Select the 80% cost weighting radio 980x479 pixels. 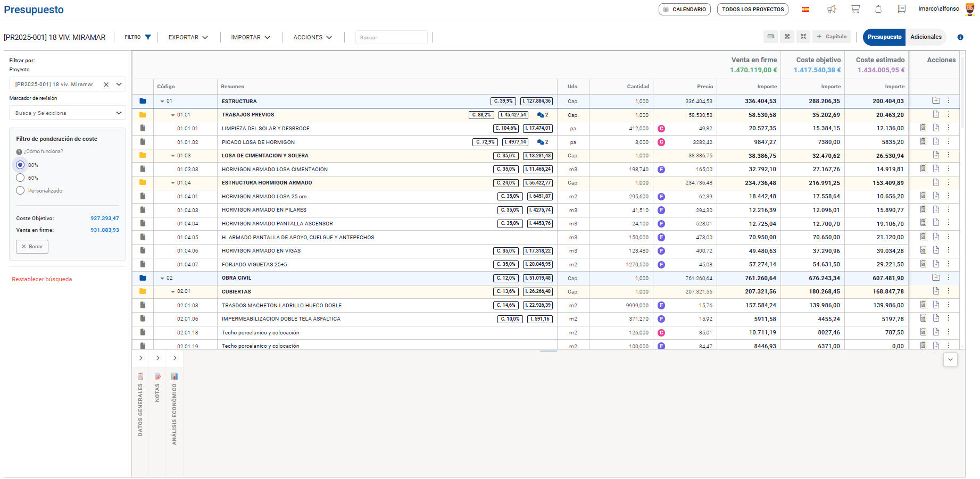point(20,165)
